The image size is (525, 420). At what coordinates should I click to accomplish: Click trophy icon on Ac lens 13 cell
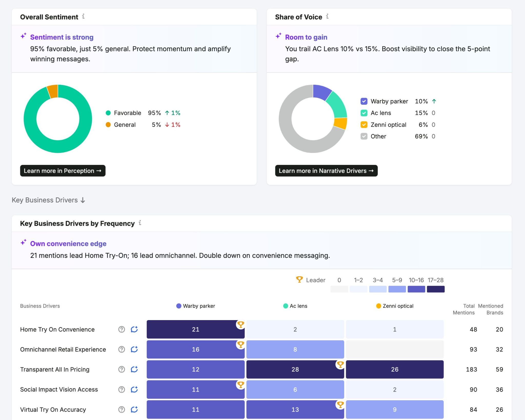(340, 405)
